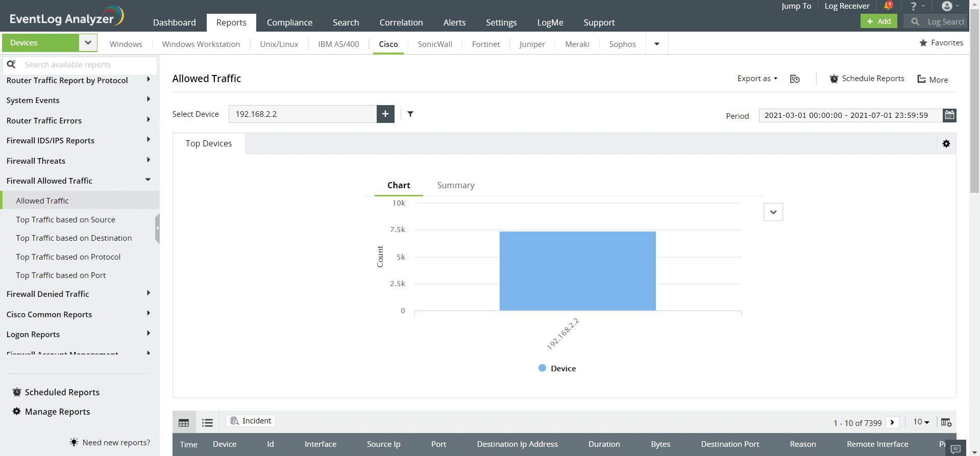Open the Devices dropdown arrow

coord(88,43)
